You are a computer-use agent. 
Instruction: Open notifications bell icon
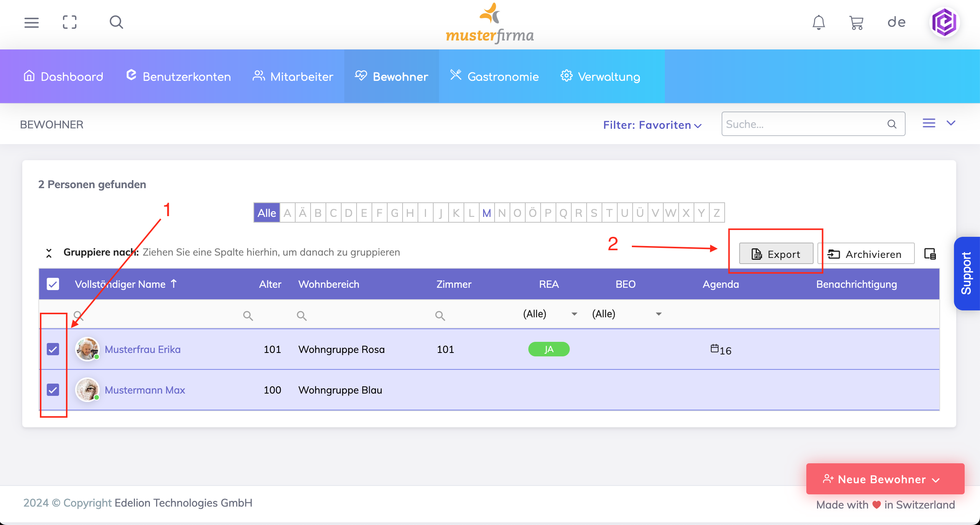point(819,23)
